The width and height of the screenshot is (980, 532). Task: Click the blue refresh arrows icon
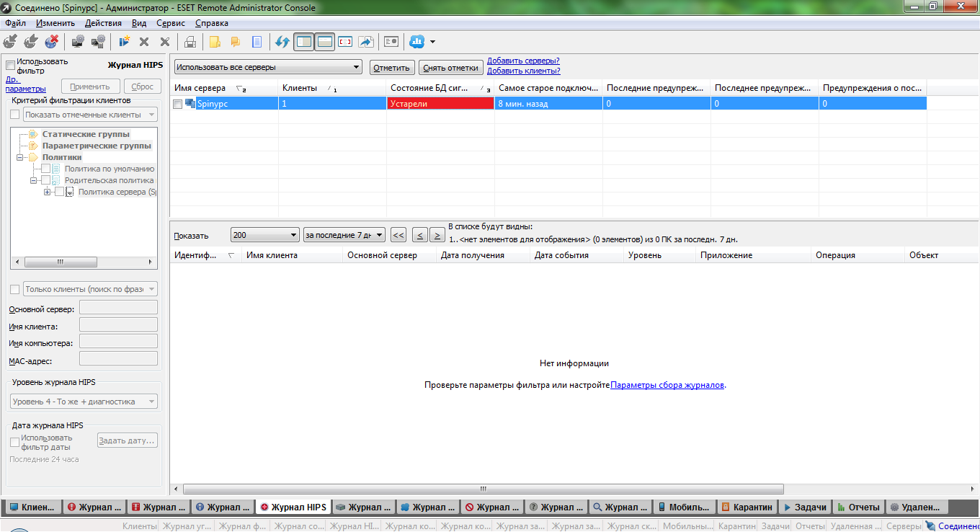coord(282,42)
